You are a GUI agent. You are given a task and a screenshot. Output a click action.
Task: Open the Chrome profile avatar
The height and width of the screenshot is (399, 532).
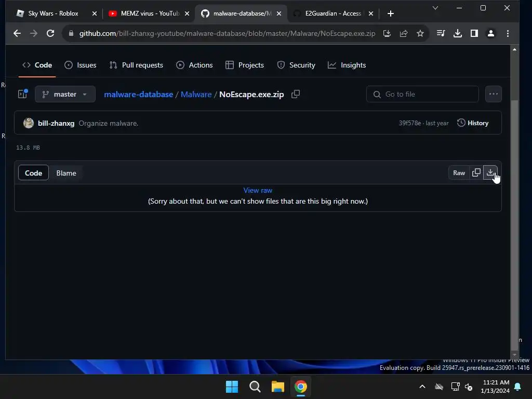coord(490,33)
